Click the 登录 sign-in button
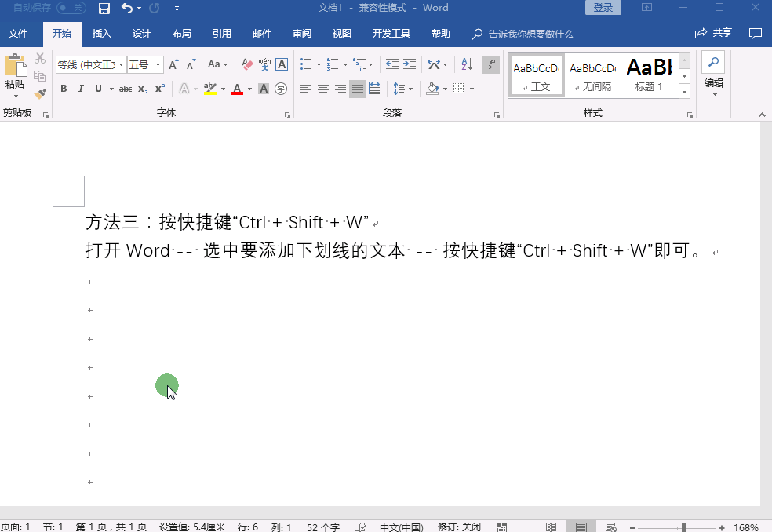This screenshot has width=772, height=532. pyautogui.click(x=603, y=7)
